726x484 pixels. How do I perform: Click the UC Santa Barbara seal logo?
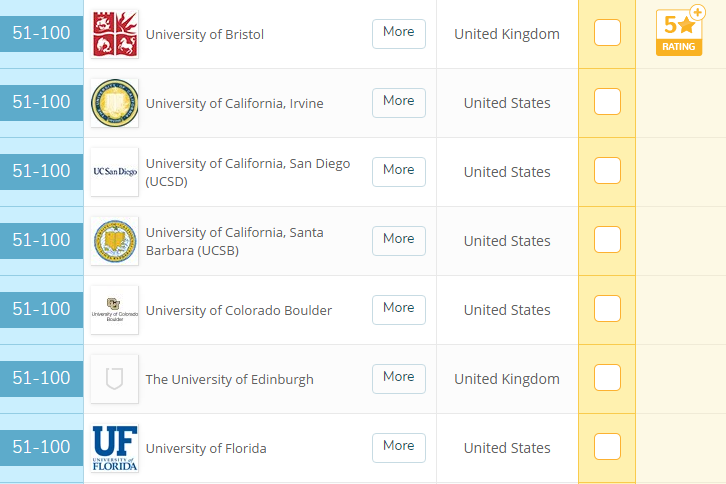point(114,241)
